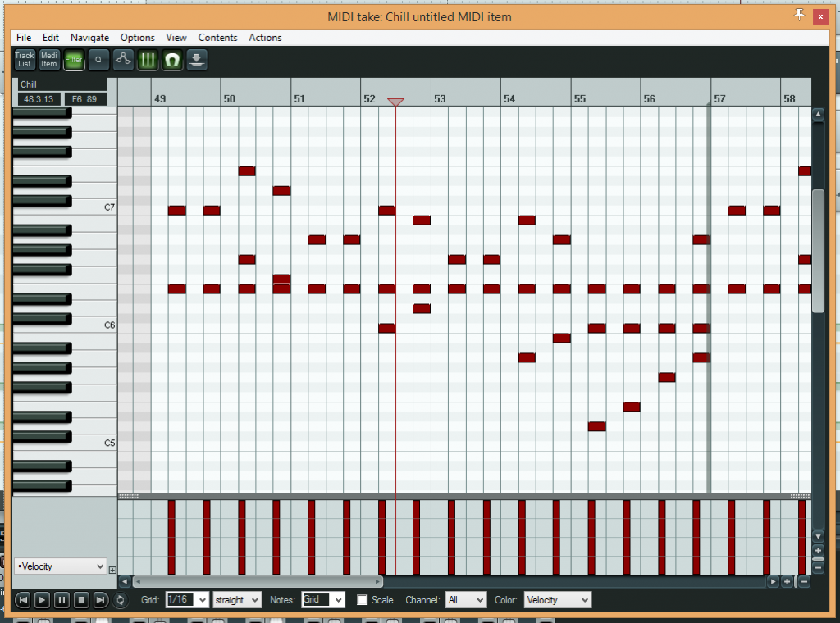Select the highest note in bar 50

pyautogui.click(x=246, y=171)
